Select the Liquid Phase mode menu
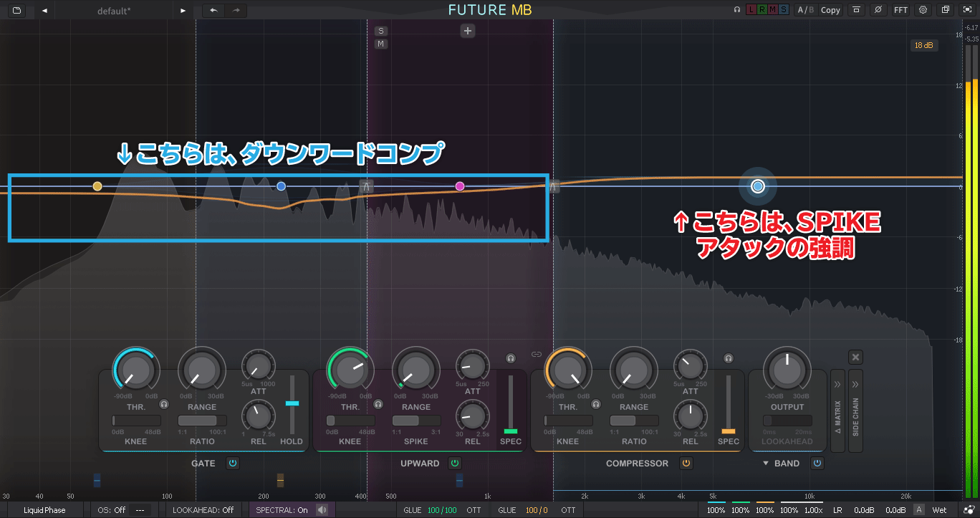 (x=44, y=510)
